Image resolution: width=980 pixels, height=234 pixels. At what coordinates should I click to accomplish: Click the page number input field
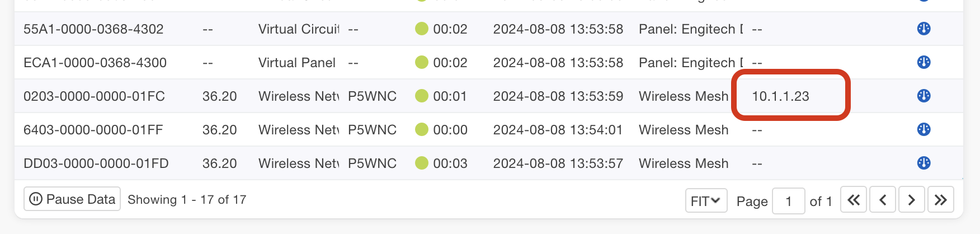(x=788, y=201)
